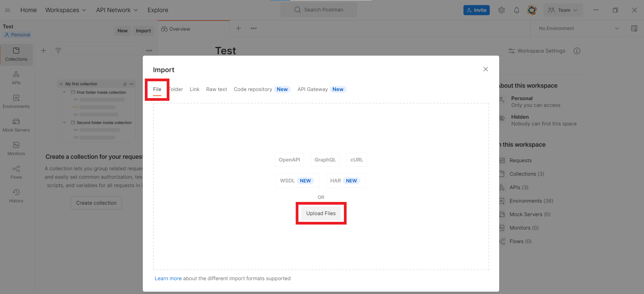Open the notifications bell icon
This screenshot has height=294, width=644.
(x=517, y=10)
